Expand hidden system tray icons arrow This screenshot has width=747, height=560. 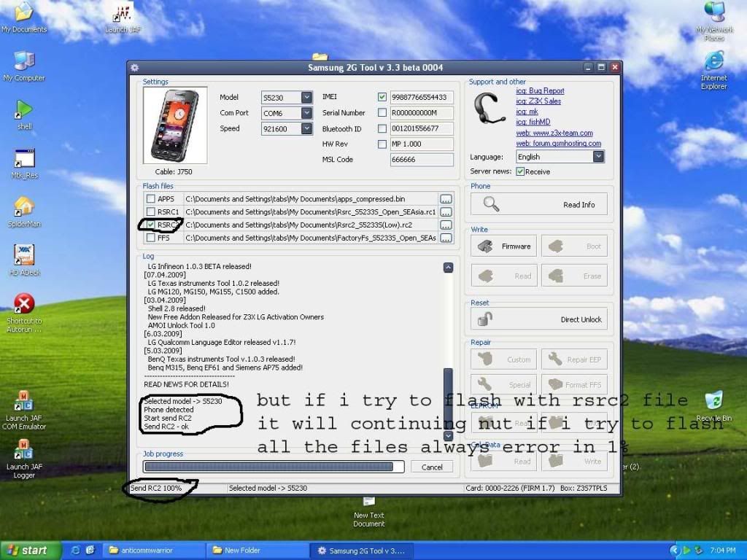pyautogui.click(x=673, y=551)
